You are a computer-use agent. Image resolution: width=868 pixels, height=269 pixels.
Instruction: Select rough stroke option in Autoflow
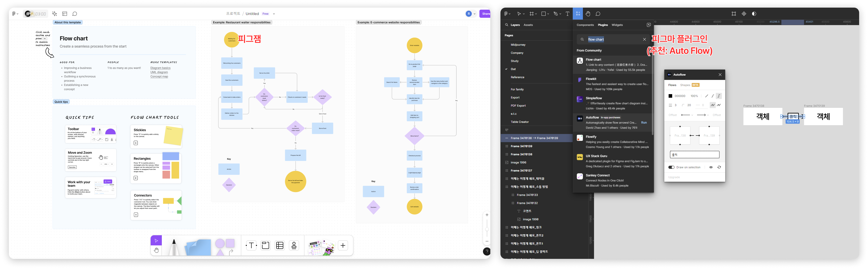[719, 105]
